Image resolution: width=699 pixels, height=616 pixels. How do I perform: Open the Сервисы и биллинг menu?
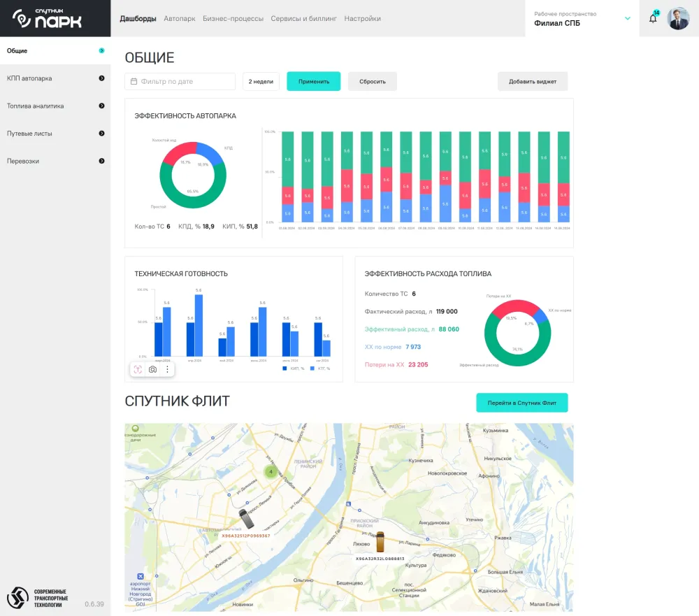304,19
